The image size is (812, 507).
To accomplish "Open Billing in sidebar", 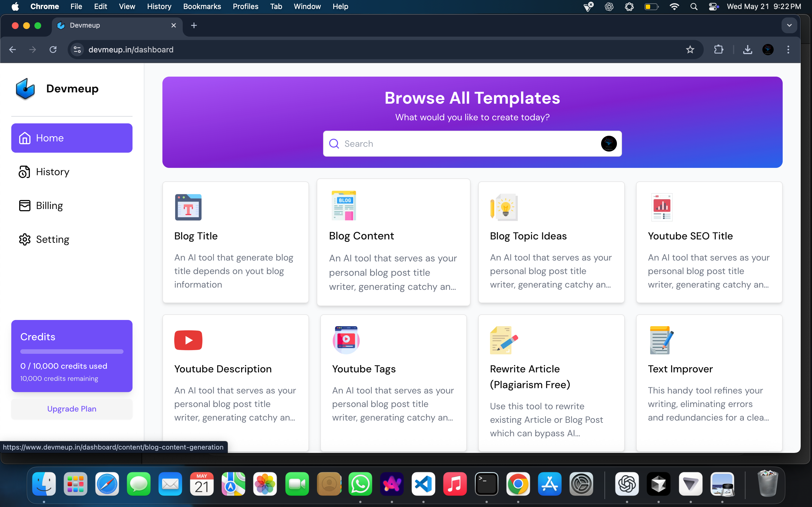I will pyautogui.click(x=49, y=206).
